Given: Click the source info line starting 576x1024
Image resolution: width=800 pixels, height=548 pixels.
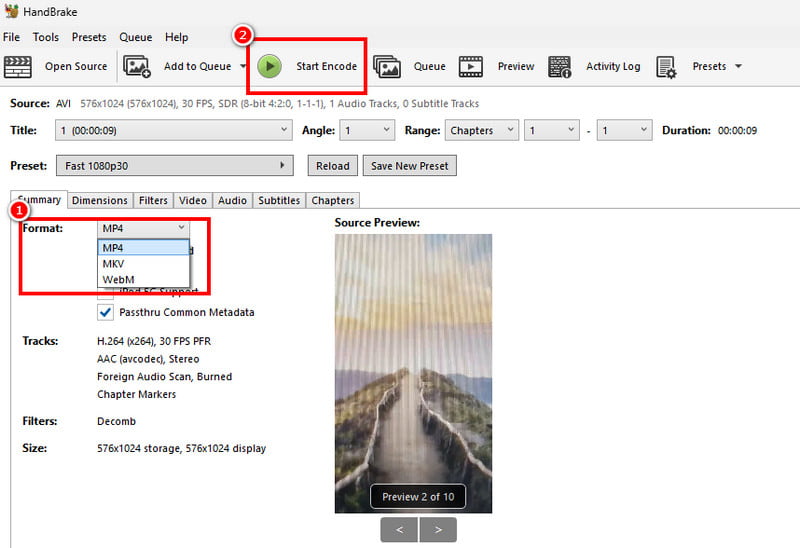Looking at the screenshot, I should [x=280, y=104].
